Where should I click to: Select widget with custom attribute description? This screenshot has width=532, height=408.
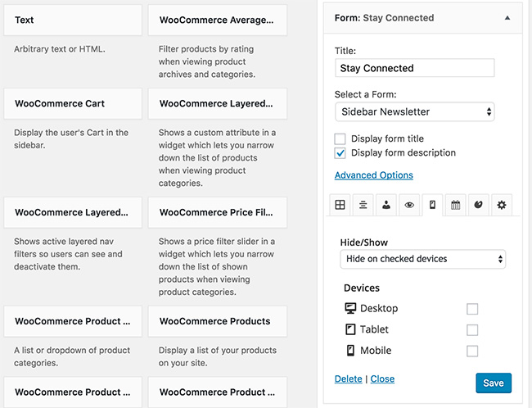click(x=218, y=103)
